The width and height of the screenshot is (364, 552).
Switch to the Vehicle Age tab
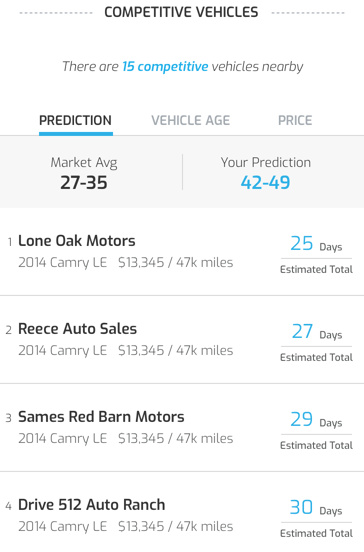coord(190,120)
